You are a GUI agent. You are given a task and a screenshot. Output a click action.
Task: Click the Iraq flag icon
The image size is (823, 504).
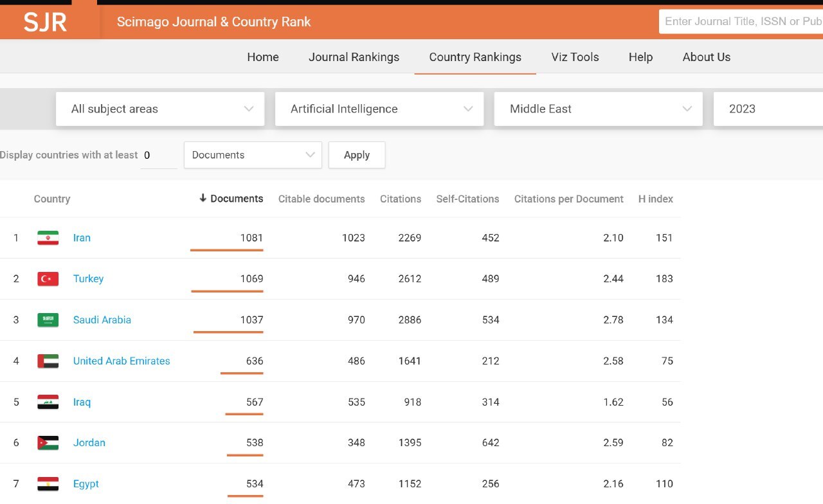click(x=48, y=402)
